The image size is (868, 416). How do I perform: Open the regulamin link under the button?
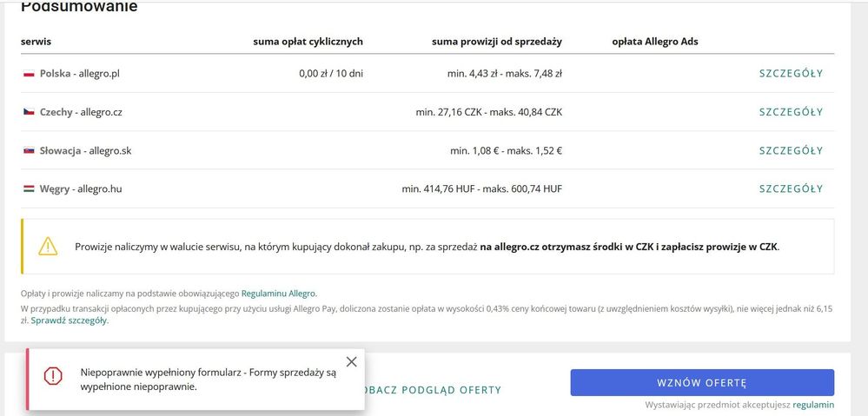813,405
